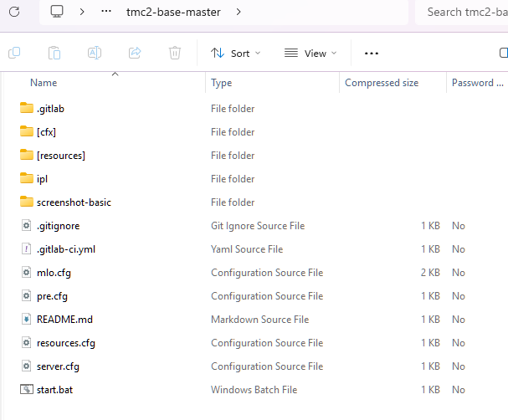This screenshot has height=420, width=508.
Task: Click the Delete trash icon
Action: 175,53
